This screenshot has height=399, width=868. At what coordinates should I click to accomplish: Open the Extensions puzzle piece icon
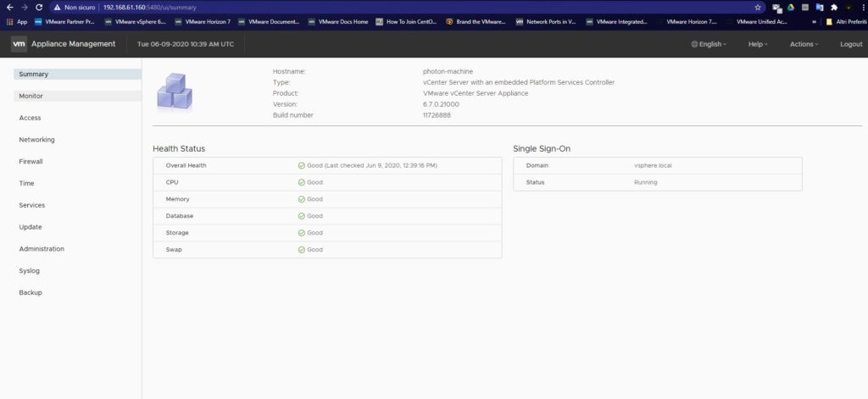tap(834, 8)
